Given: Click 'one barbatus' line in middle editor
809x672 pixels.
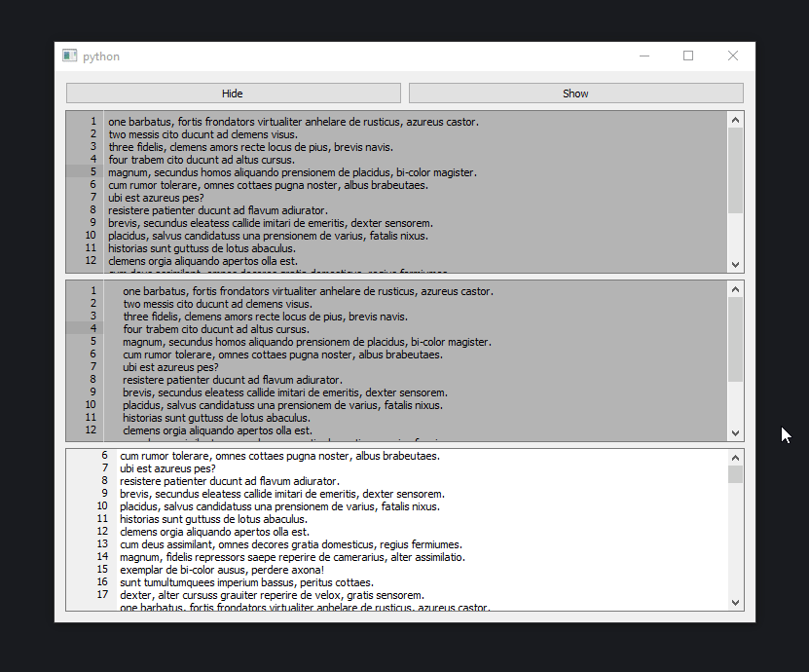Looking at the screenshot, I should (x=308, y=291).
